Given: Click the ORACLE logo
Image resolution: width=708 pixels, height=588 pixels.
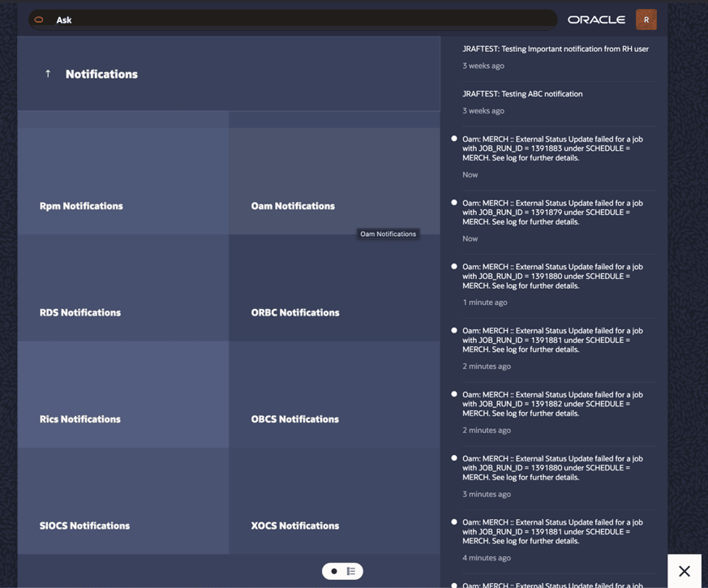Looking at the screenshot, I should [x=596, y=20].
